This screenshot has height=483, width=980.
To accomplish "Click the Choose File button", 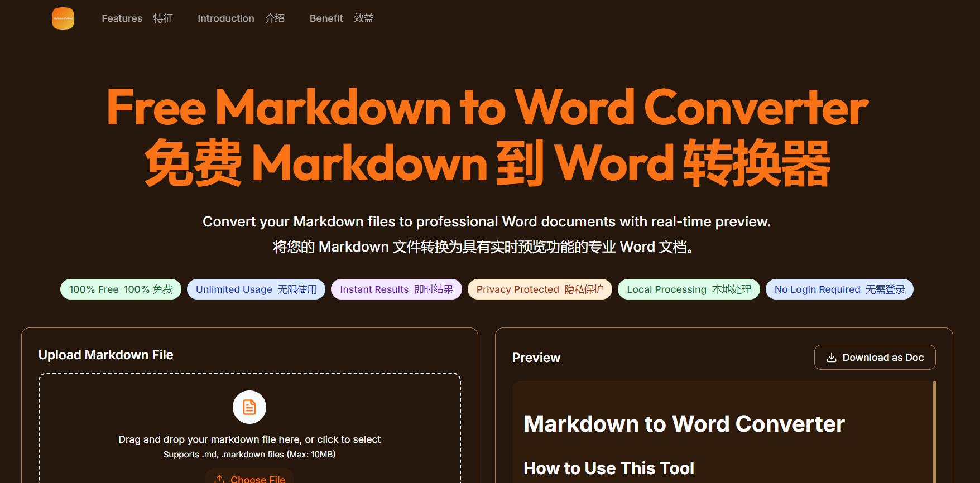I will click(249, 477).
